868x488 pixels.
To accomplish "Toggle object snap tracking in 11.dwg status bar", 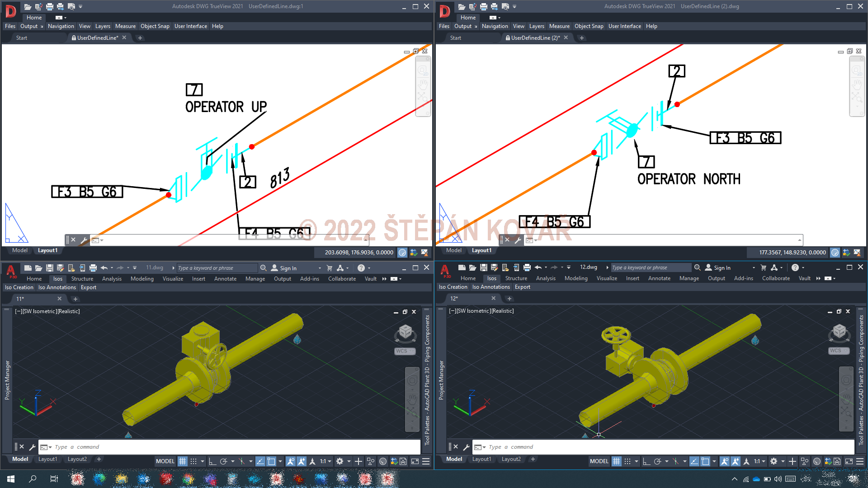I will [x=260, y=461].
